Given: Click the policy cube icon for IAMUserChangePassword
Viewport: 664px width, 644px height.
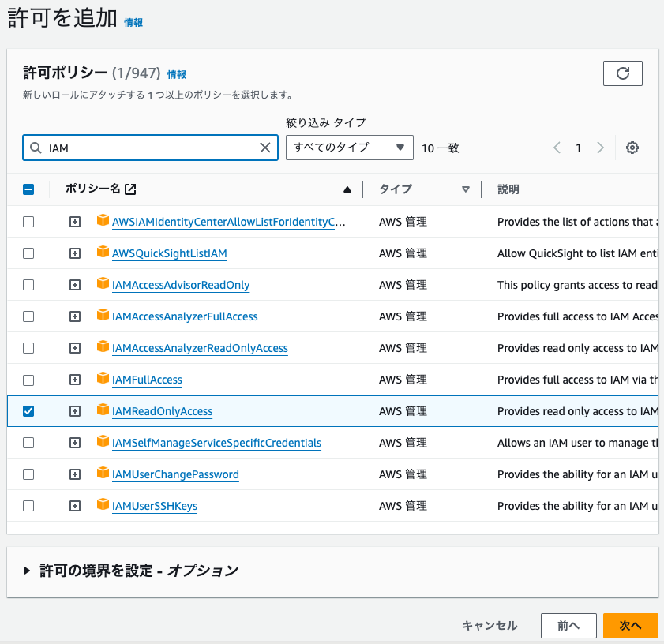Looking at the screenshot, I should (103, 473).
